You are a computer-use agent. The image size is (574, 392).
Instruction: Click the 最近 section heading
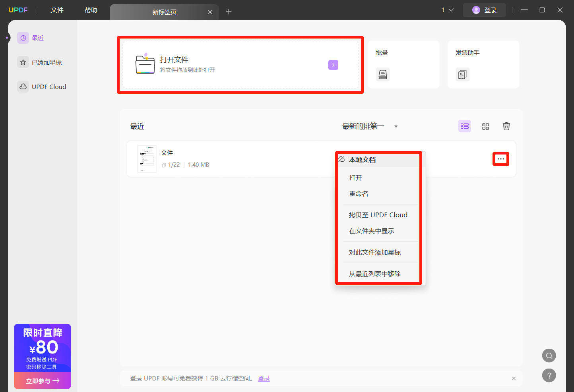[x=137, y=126]
